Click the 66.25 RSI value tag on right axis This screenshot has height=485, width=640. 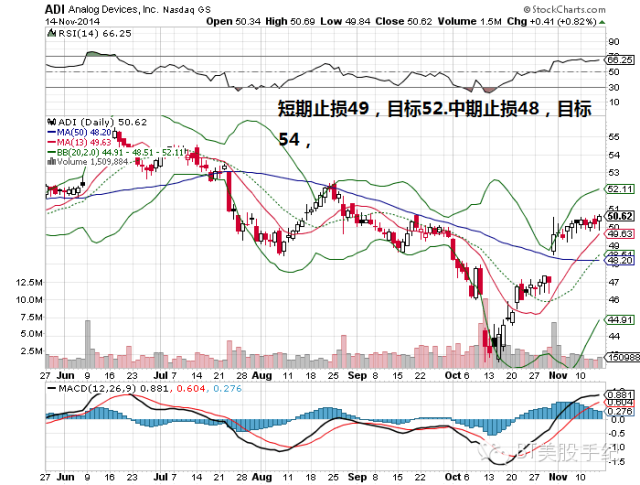620,60
